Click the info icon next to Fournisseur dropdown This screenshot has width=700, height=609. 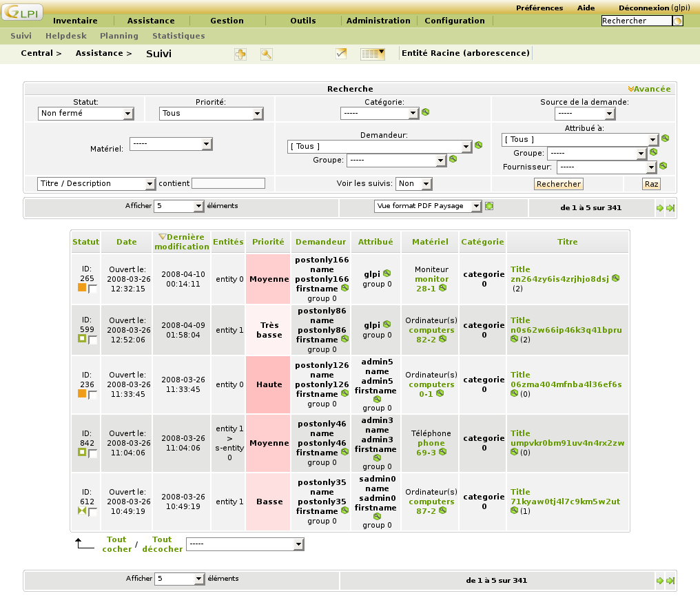pos(663,166)
